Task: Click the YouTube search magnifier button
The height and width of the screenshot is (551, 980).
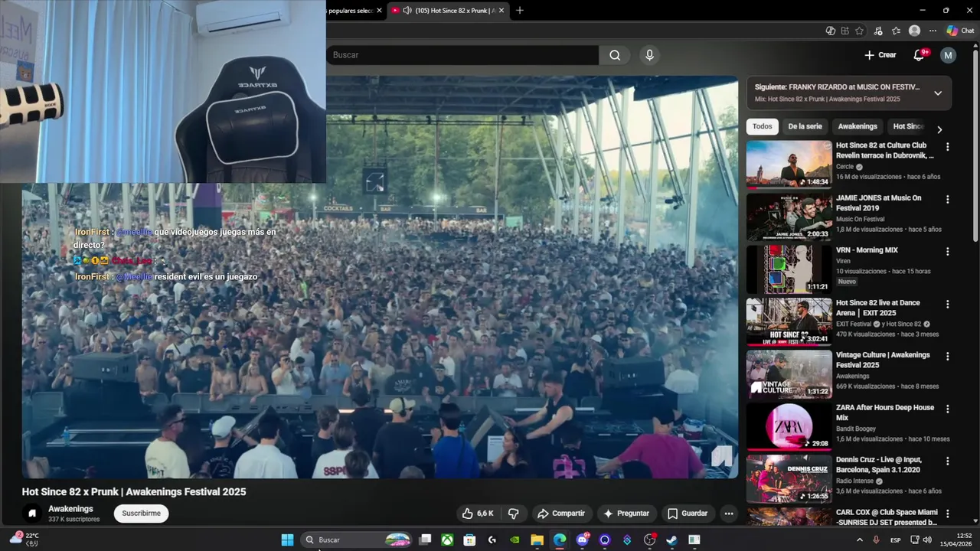Action: coord(615,55)
